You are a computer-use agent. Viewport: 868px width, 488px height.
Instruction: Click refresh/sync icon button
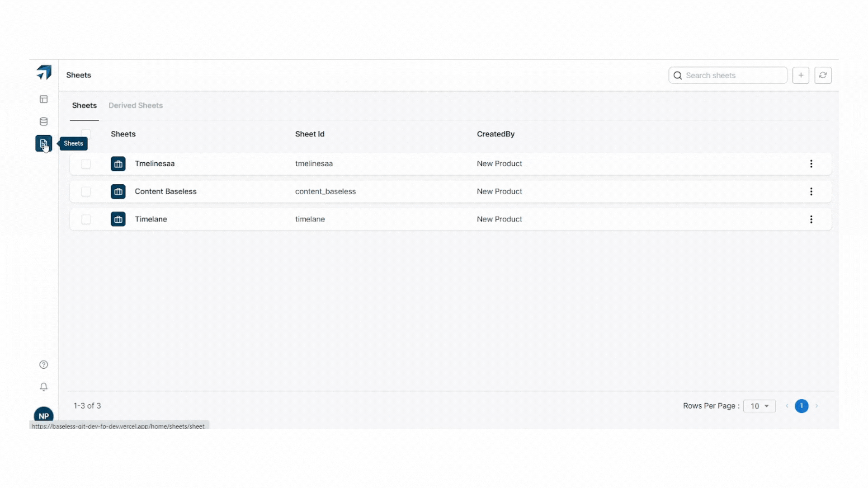823,75
